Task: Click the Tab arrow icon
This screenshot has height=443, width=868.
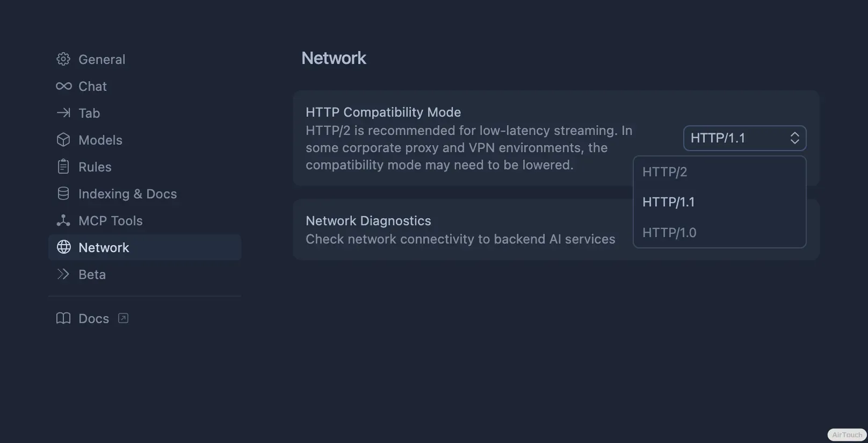Action: tap(63, 113)
